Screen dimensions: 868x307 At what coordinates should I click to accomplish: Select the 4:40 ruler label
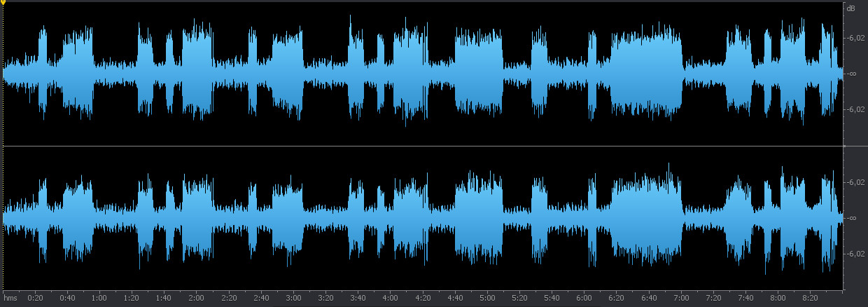[x=455, y=297]
